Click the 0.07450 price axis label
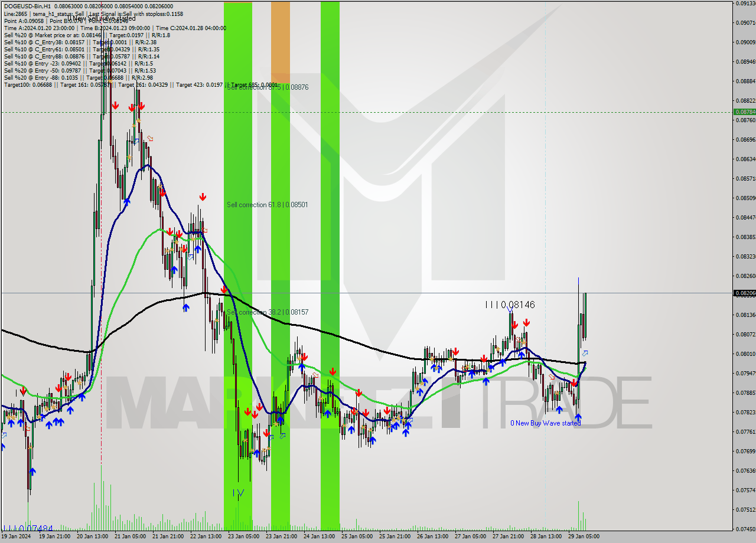 pos(745,529)
